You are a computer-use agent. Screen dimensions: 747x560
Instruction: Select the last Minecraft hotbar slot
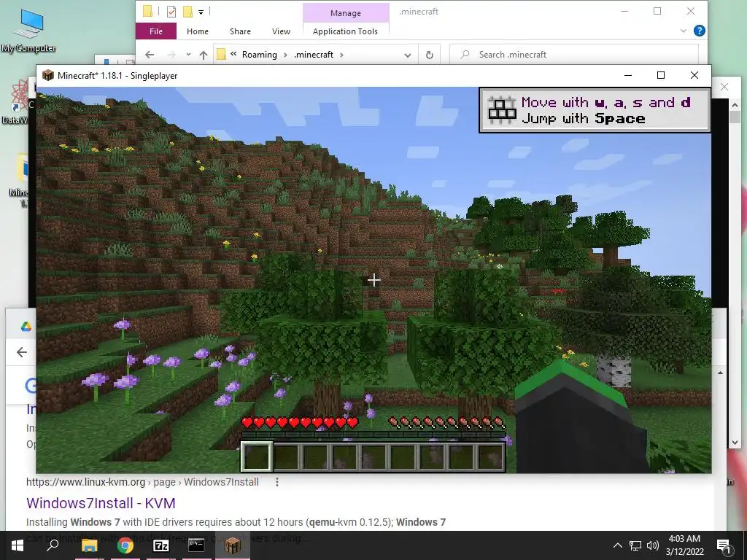(490, 456)
